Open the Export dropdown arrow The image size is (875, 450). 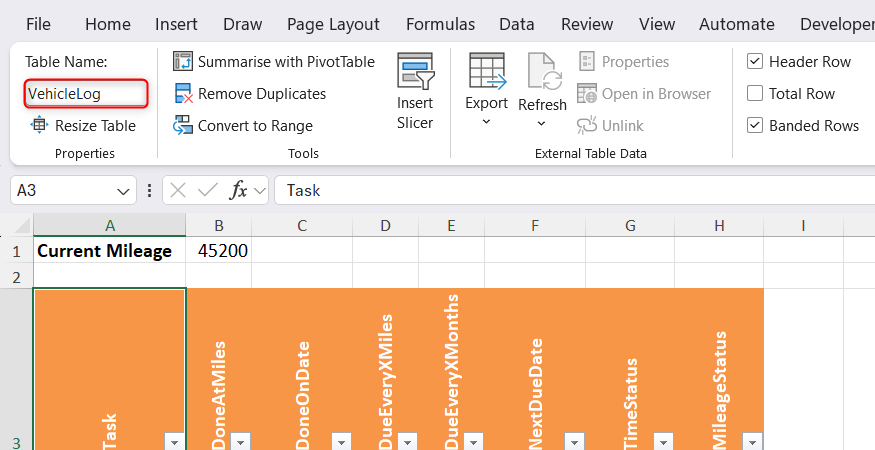pyautogui.click(x=486, y=122)
